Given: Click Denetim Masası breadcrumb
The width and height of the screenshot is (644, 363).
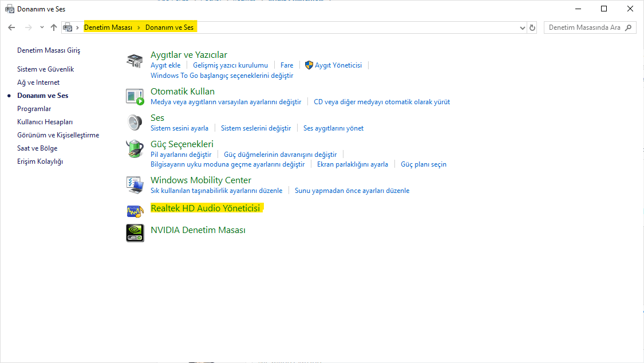Looking at the screenshot, I should 108,27.
